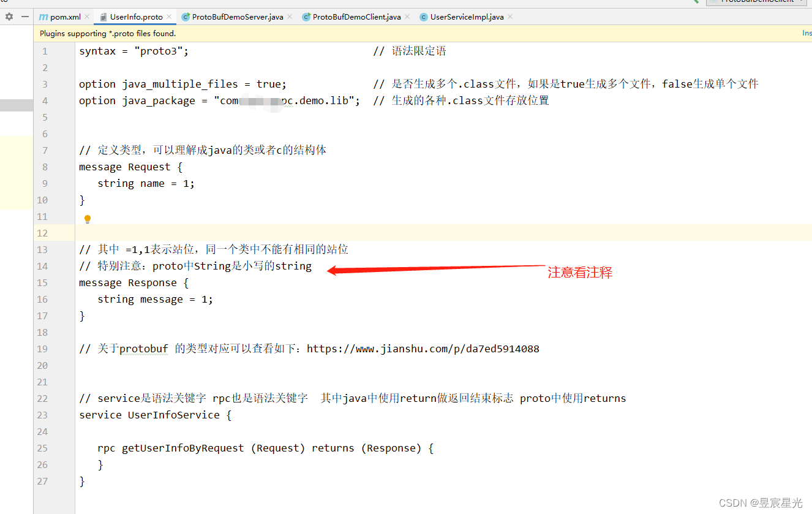This screenshot has height=514, width=812.
Task: Click line number 25 in the gutter
Action: pos(42,448)
